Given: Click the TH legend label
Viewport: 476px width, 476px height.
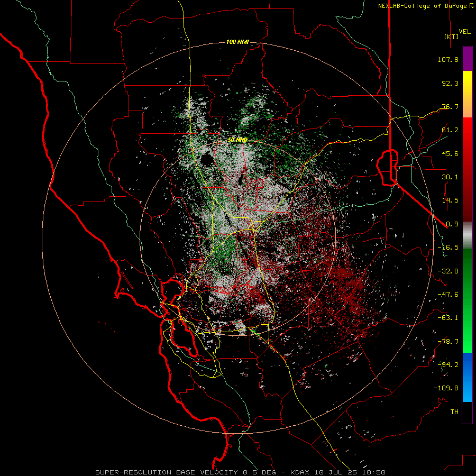Looking at the screenshot, I should 454,412.
